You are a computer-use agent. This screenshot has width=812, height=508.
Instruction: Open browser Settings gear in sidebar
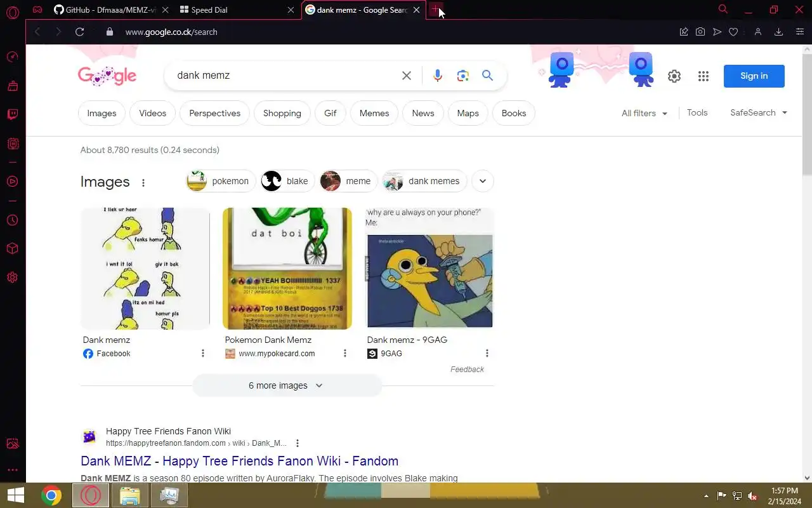tap(12, 277)
